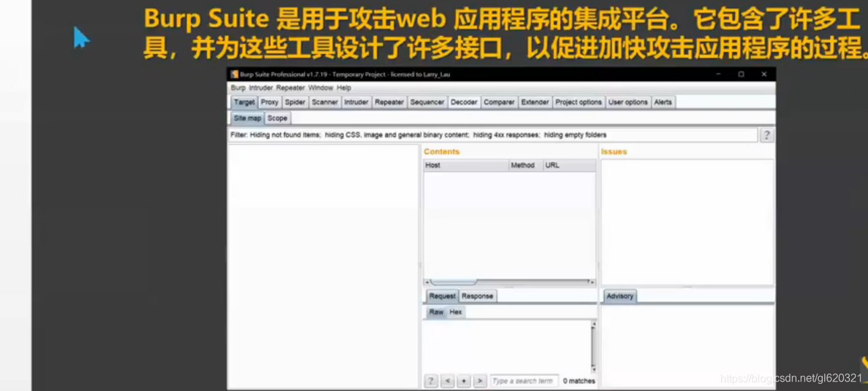The height and width of the screenshot is (391, 868).
Task: Open the Burp menu
Action: tap(238, 88)
